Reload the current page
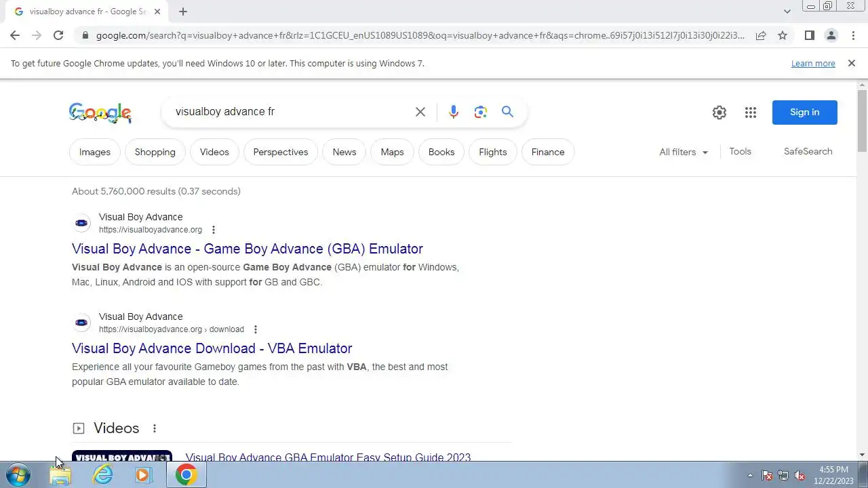 [58, 35]
